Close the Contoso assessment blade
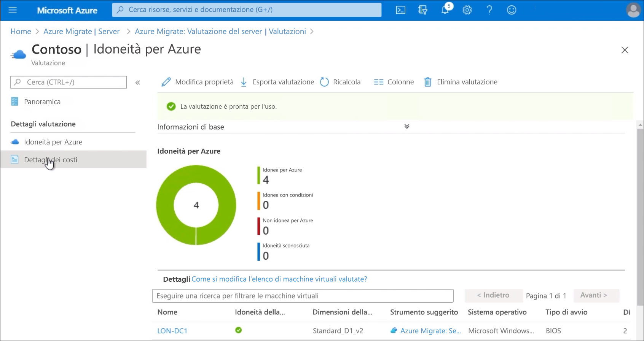Viewport: 644px width, 341px height. coord(625,50)
